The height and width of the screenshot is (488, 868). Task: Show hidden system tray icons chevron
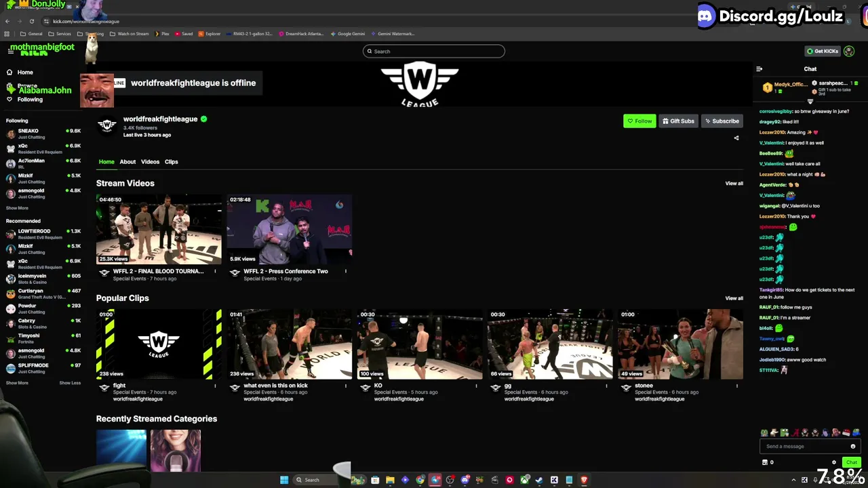[x=794, y=480]
